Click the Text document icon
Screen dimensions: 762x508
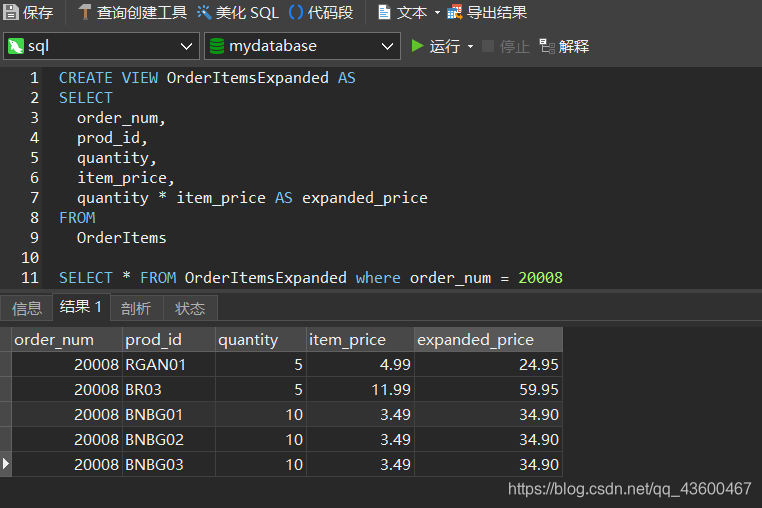384,12
